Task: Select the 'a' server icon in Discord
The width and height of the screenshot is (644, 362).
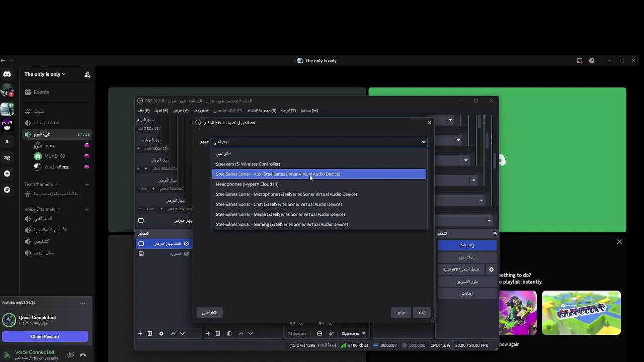Action: 7,141
